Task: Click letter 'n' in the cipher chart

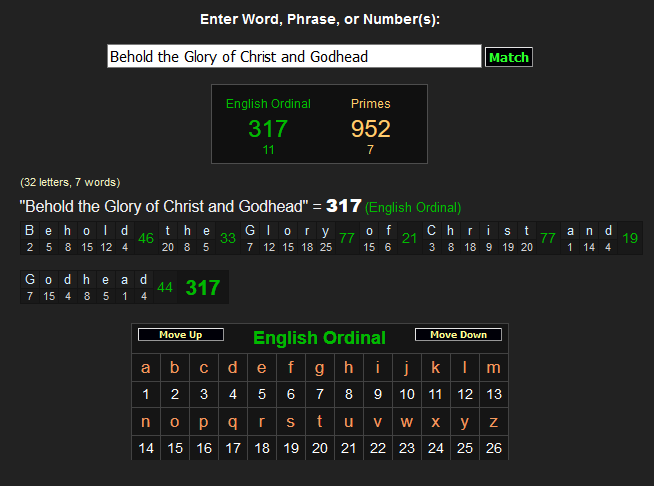Action: [146, 422]
